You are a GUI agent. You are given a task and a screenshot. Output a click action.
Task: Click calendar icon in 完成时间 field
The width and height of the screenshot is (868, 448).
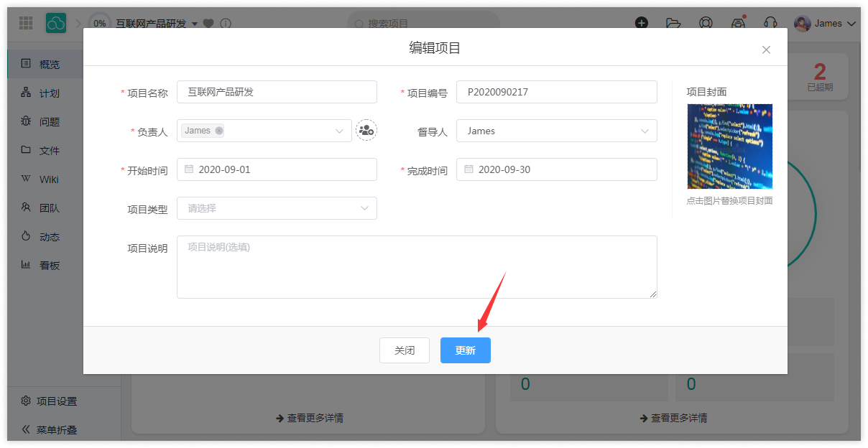(468, 169)
